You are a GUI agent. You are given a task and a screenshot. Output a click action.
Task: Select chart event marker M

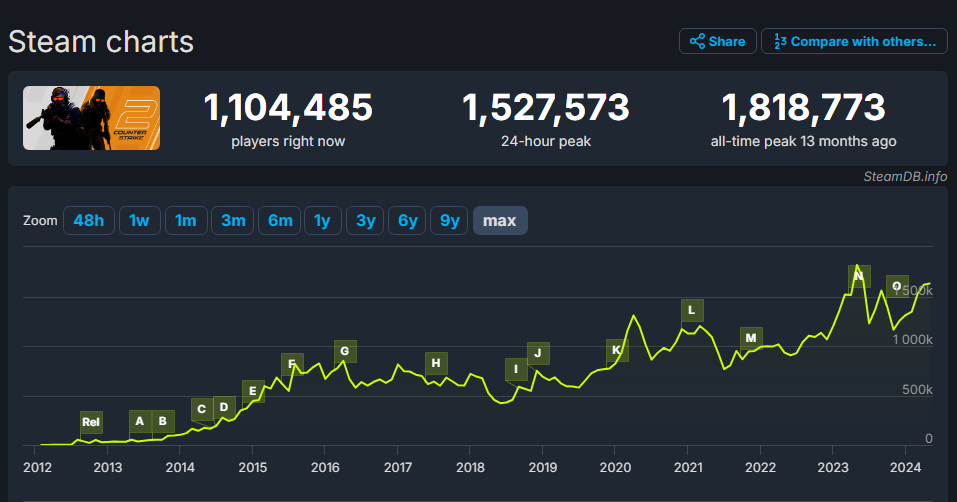[x=751, y=338]
